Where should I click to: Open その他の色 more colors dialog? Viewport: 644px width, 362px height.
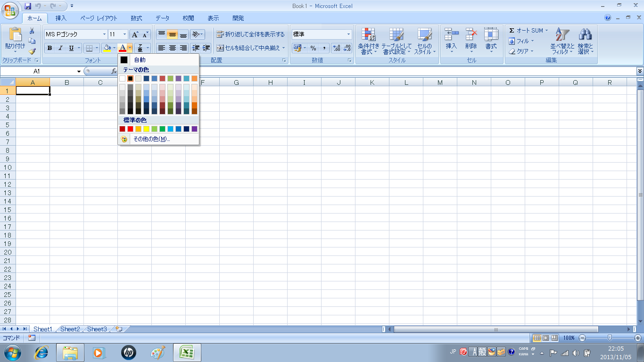151,139
